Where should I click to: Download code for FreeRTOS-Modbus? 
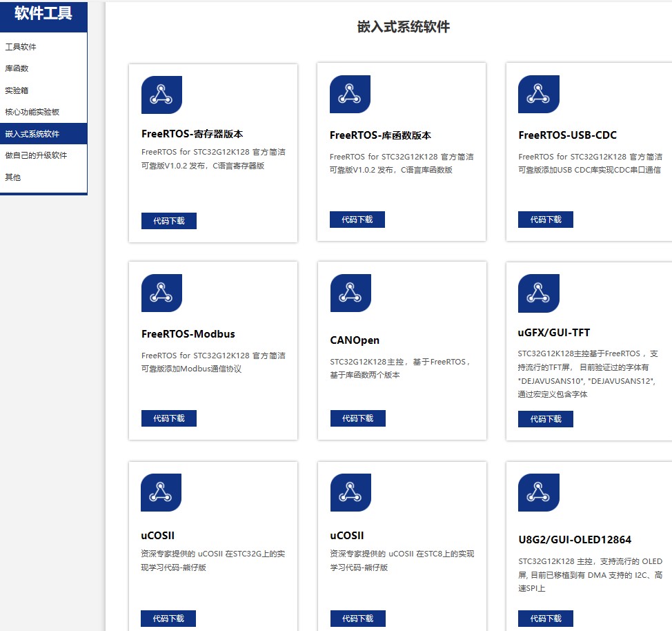point(169,418)
